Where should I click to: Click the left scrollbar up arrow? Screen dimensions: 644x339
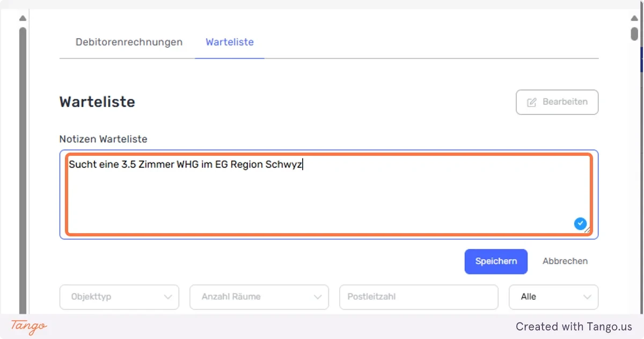click(x=23, y=18)
